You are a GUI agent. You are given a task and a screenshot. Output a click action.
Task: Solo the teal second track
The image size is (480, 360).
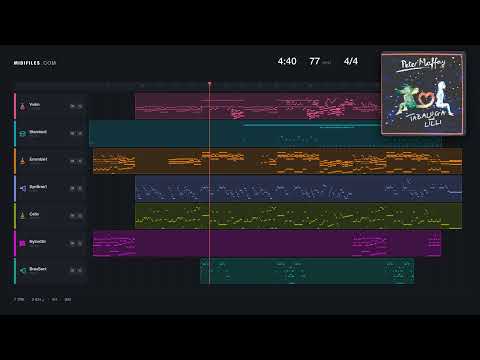click(80, 134)
